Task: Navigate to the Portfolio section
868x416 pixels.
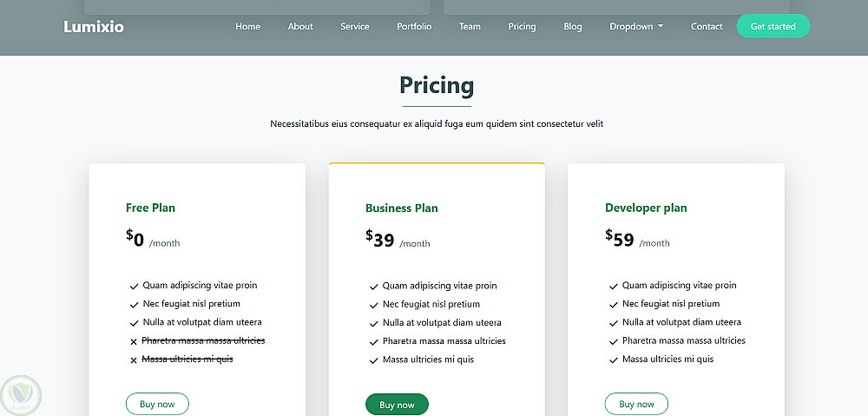Action: tap(414, 27)
